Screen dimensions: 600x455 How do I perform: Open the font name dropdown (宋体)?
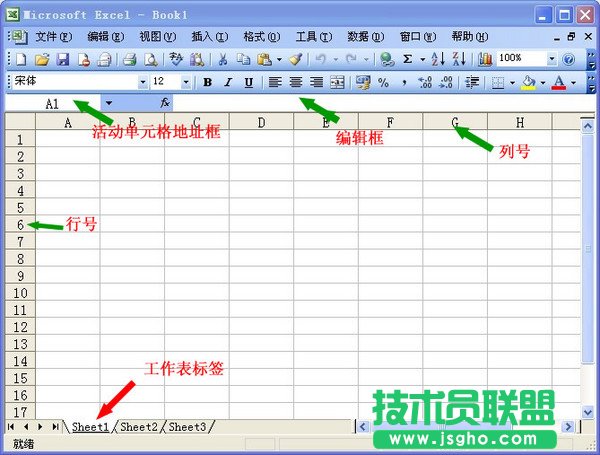(143, 82)
